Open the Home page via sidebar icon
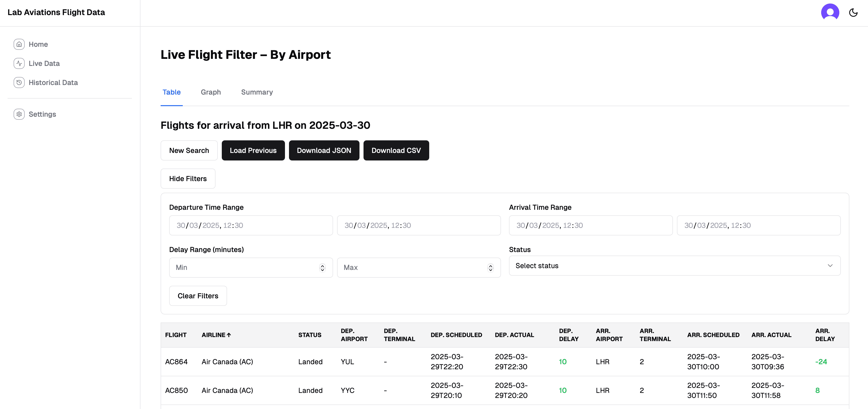The width and height of the screenshot is (868, 409). pyautogui.click(x=19, y=44)
